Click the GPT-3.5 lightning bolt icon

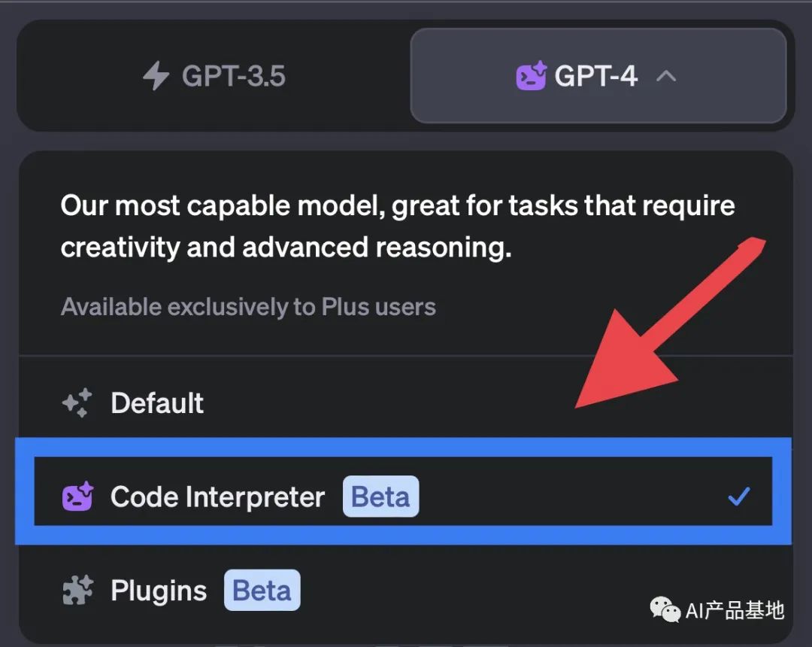coord(156,76)
